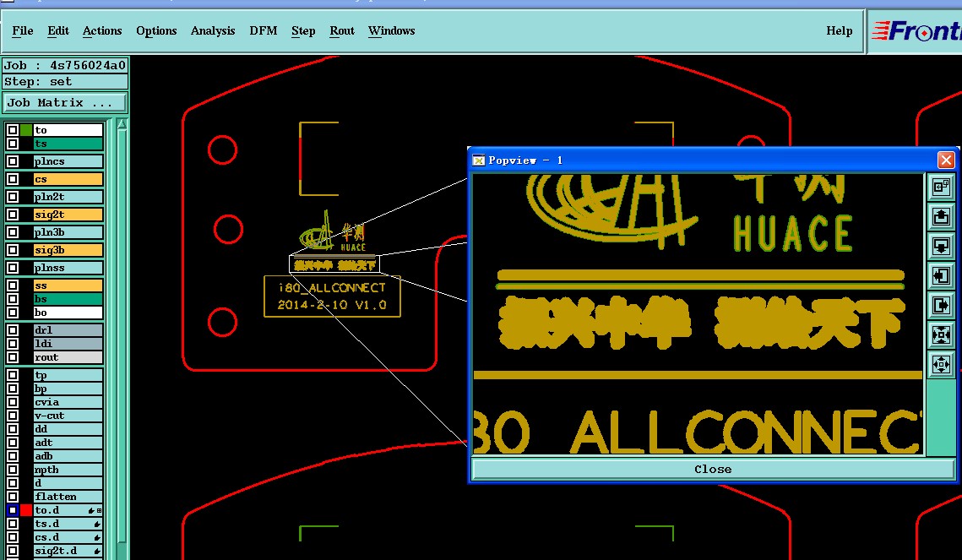Toggle checkbox for layer 'flatten'
This screenshot has height=560, width=962.
pos(13,497)
